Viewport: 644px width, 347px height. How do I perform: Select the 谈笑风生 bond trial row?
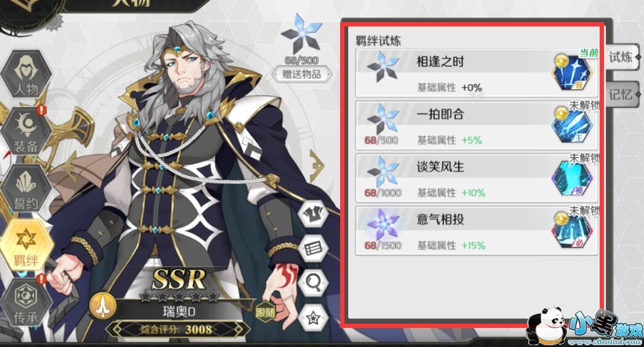477,178
